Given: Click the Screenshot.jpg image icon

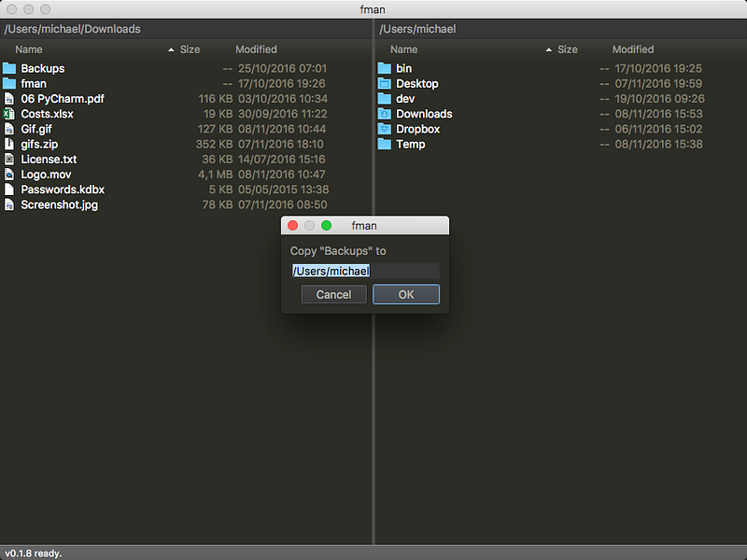Looking at the screenshot, I should point(9,204).
